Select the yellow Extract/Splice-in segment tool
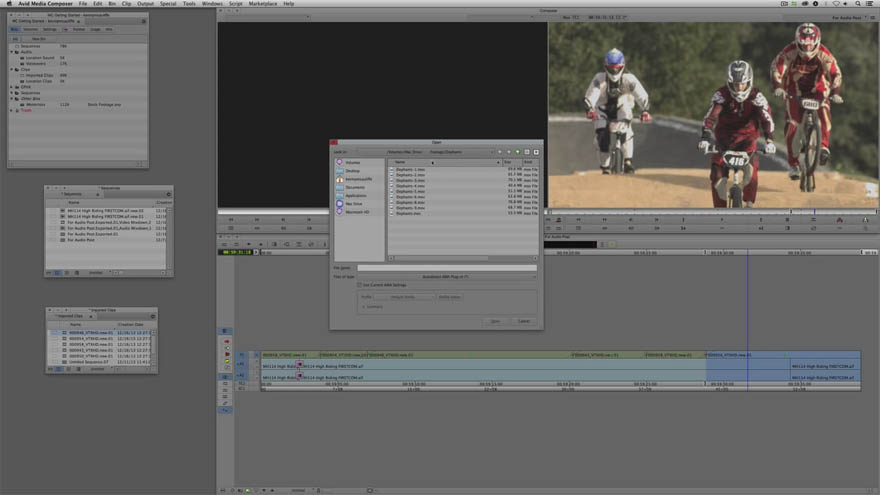Image resolution: width=880 pixels, height=495 pixels. coord(227,361)
